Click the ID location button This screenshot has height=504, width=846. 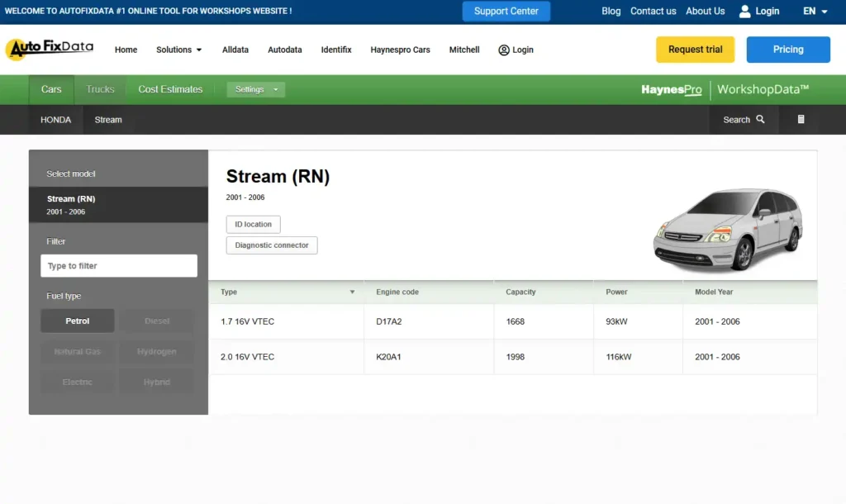[x=253, y=224]
